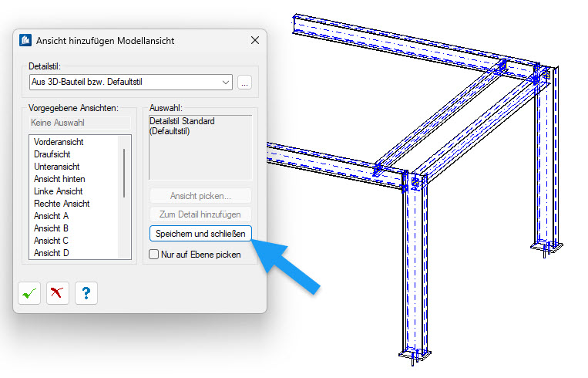The image size is (588, 378).
Task: Open help with the blue question mark
Action: (86, 293)
